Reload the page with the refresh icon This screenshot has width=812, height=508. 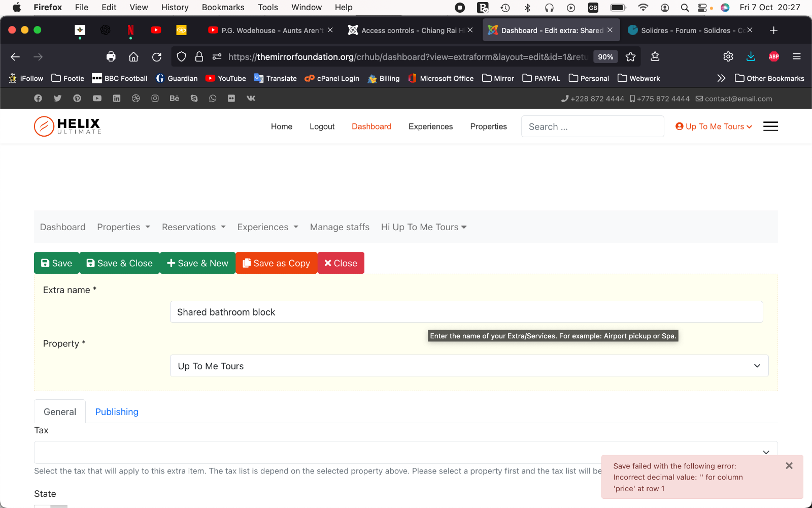pos(157,57)
